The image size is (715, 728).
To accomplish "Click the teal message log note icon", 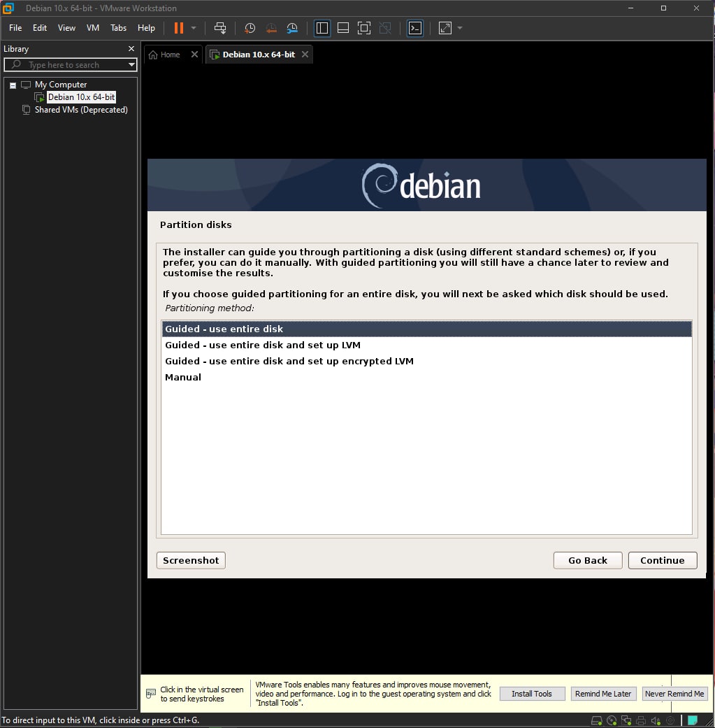I will (693, 720).
